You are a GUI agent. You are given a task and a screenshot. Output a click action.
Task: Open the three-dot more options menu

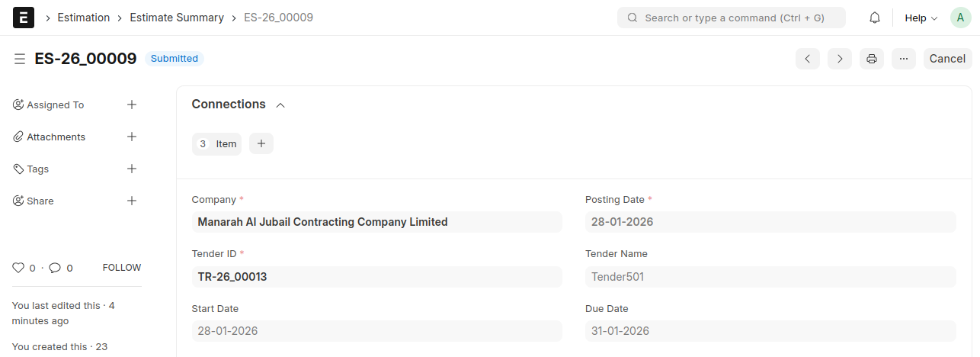tap(903, 59)
